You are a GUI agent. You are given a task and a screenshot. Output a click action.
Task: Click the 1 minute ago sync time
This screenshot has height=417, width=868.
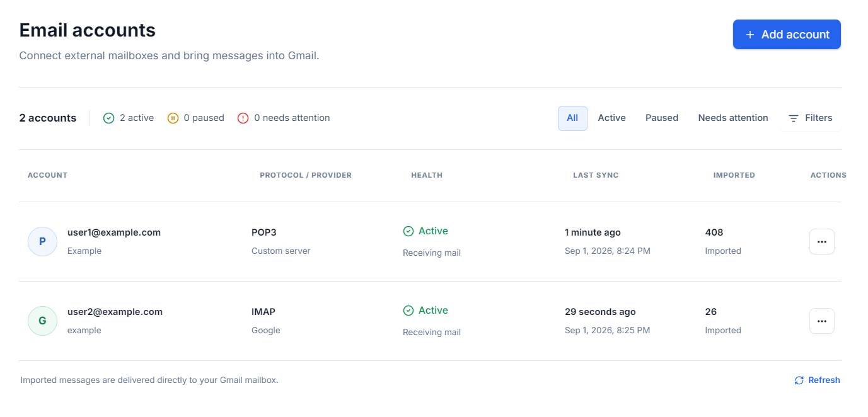[593, 232]
